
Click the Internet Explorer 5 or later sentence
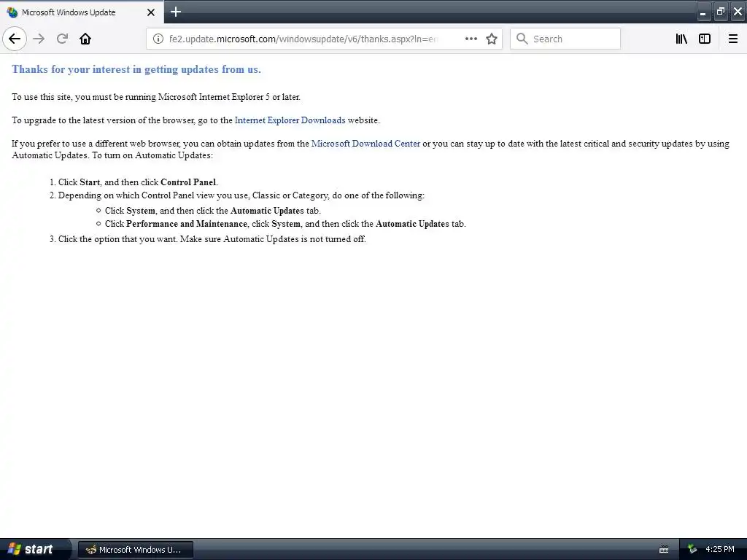click(156, 97)
